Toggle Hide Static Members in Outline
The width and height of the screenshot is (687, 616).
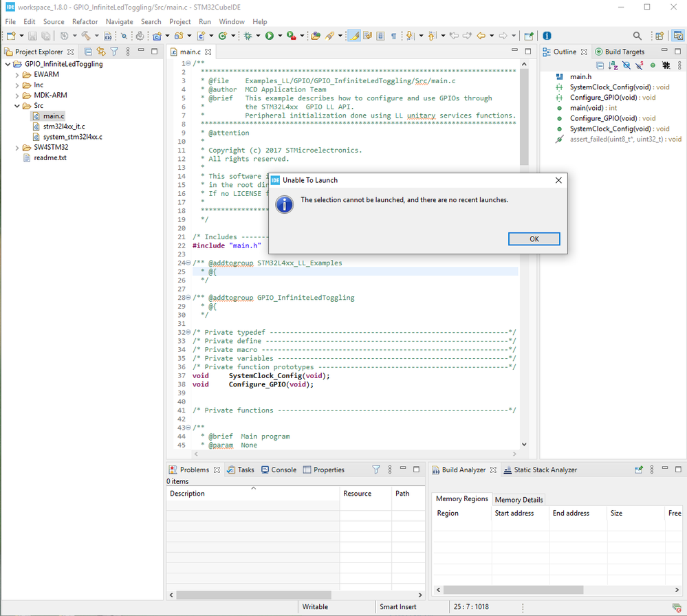tap(640, 66)
